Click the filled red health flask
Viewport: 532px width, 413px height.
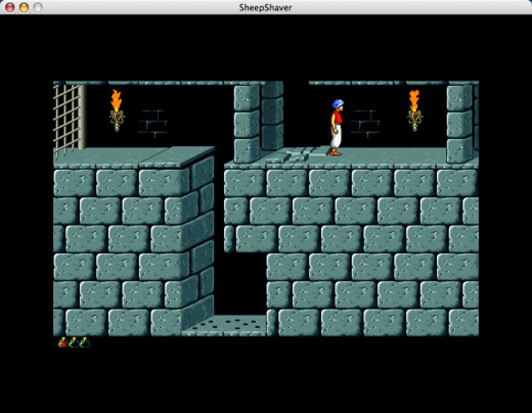(x=64, y=342)
